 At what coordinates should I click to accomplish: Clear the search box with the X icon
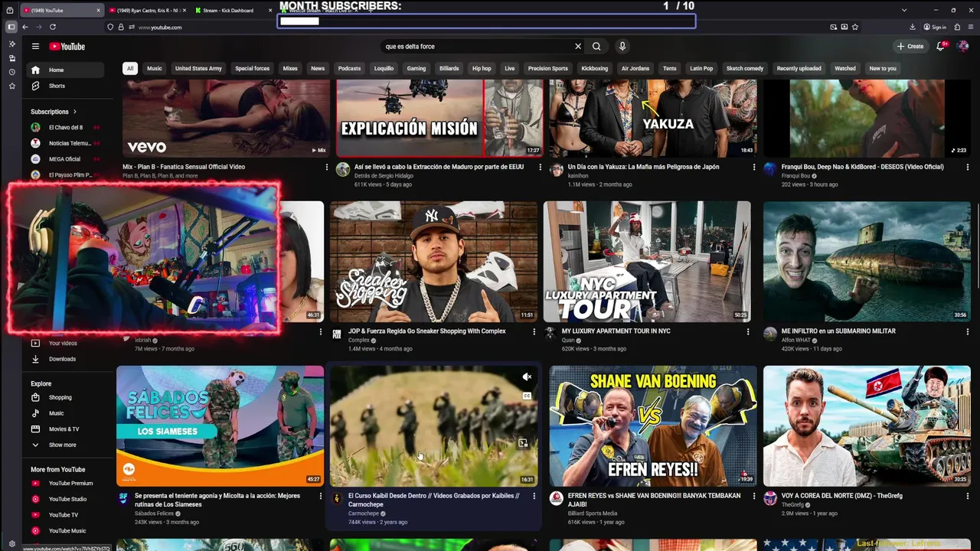[578, 46]
